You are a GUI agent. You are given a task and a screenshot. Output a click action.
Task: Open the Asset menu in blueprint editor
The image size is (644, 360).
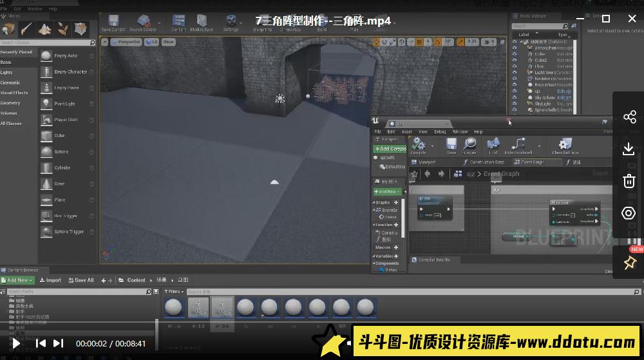coord(406,132)
